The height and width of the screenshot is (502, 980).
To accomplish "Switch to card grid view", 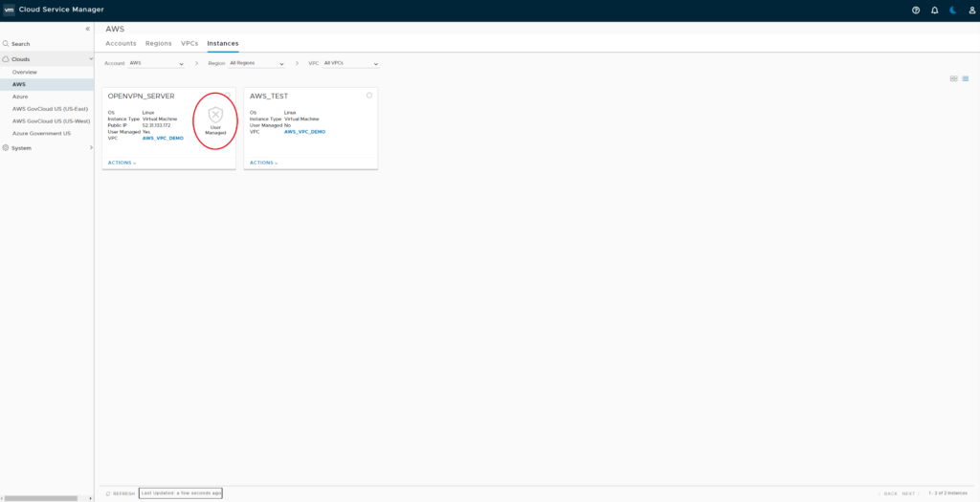I will click(x=954, y=78).
